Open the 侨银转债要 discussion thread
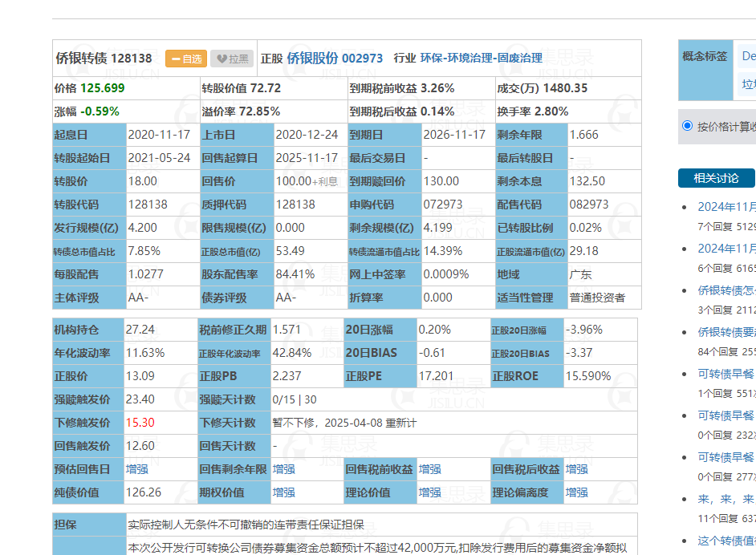 point(726,332)
